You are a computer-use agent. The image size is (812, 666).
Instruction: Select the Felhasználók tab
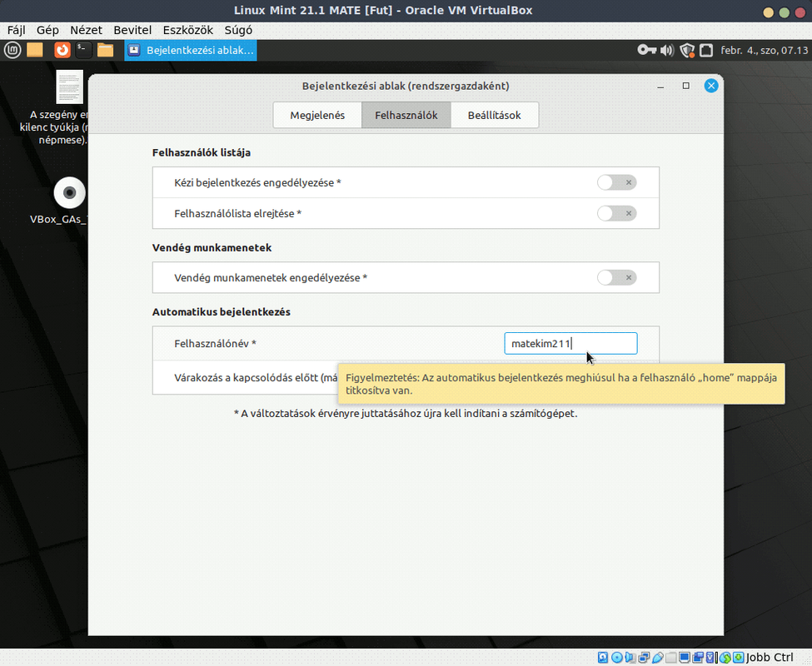coord(406,115)
